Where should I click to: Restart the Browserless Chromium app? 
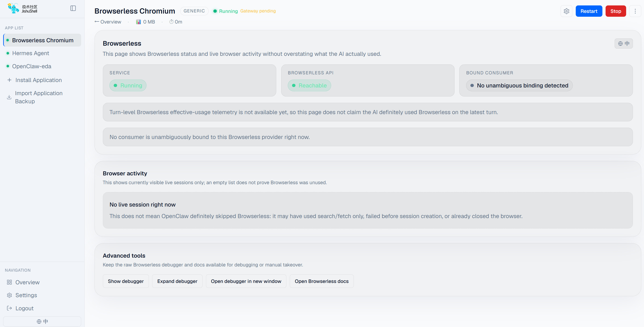pos(589,11)
